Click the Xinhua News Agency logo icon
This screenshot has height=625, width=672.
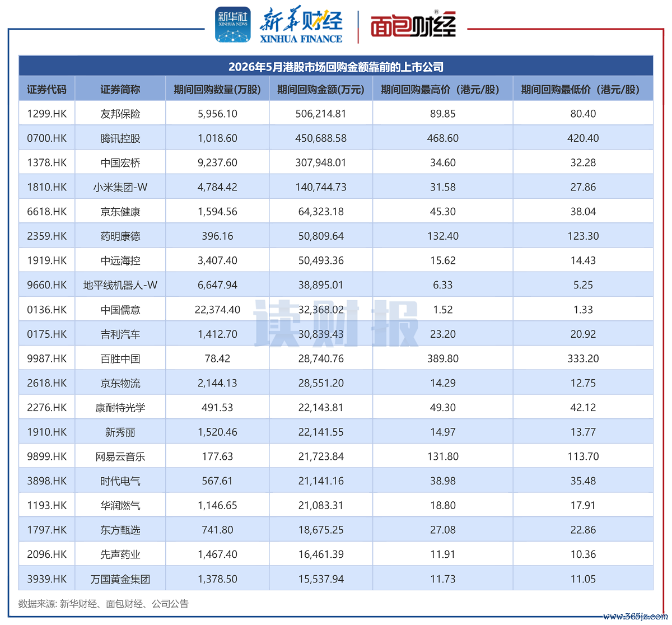point(233,25)
